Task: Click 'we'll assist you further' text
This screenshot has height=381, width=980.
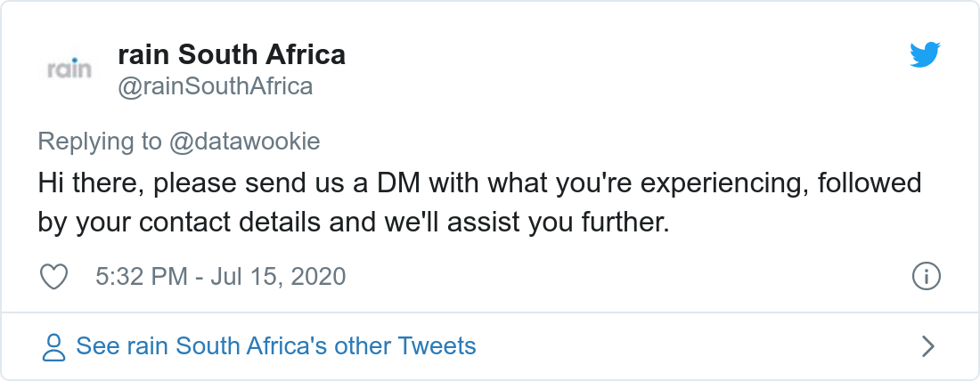Action: [535, 221]
